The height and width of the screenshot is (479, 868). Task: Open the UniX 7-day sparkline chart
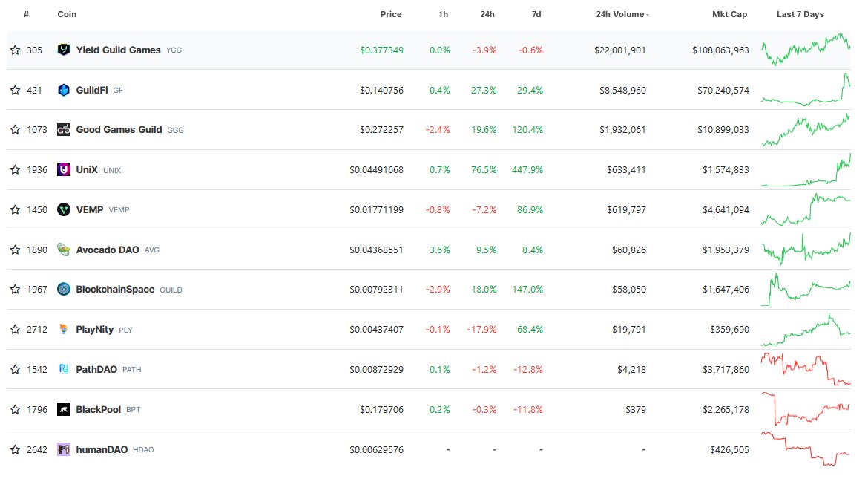[x=806, y=169]
